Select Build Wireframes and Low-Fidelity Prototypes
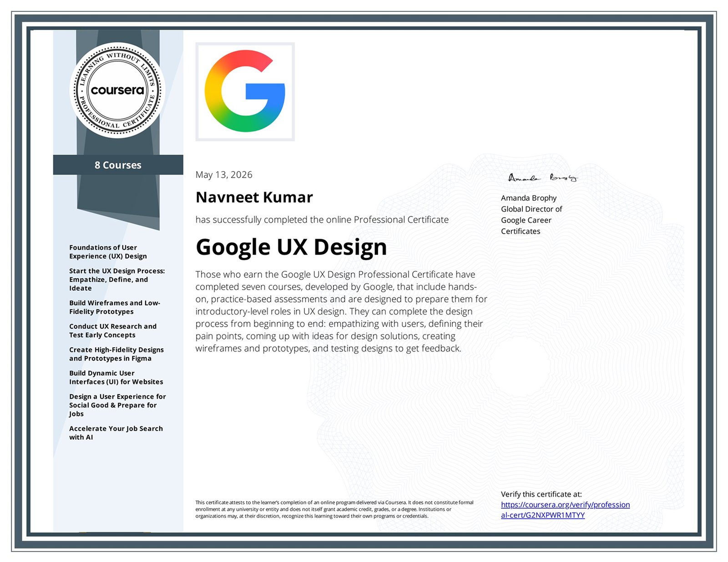728x562 pixels. (115, 307)
